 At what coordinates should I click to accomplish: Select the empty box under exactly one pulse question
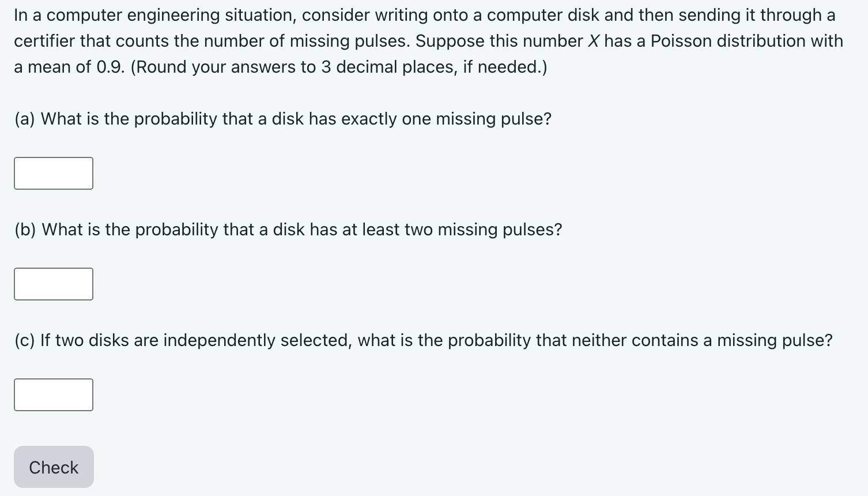pyautogui.click(x=53, y=172)
